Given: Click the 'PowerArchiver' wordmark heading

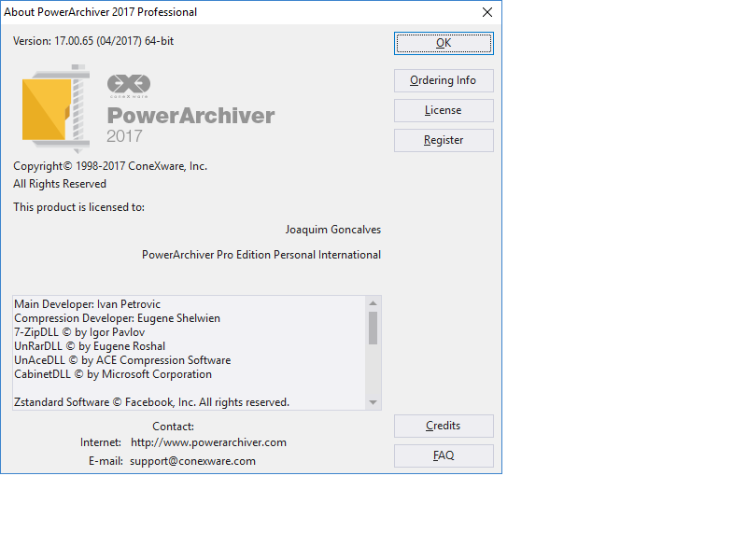Looking at the screenshot, I should (190, 116).
